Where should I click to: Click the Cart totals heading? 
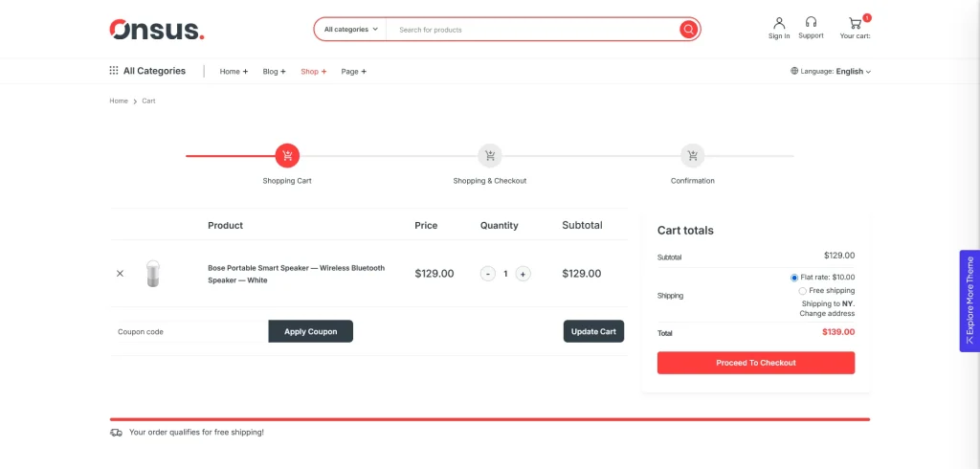(685, 230)
